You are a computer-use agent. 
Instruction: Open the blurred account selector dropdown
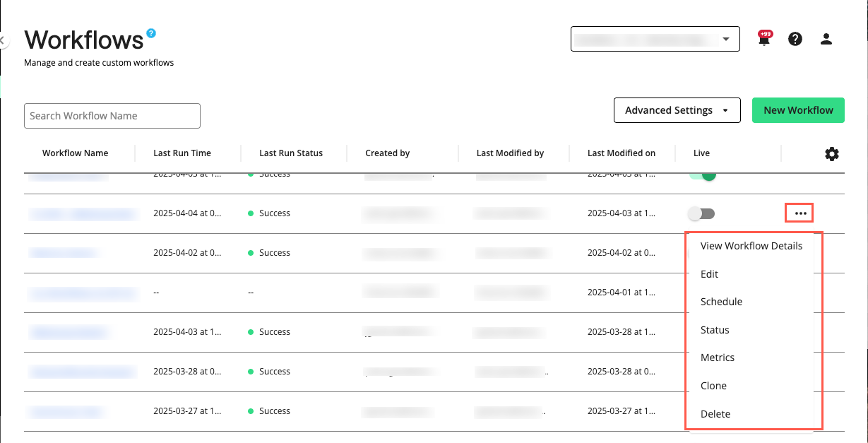[655, 39]
